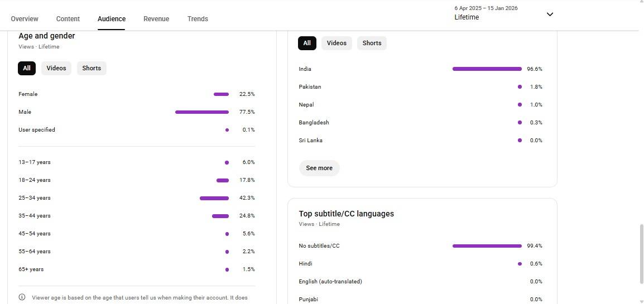Click the info icon beside viewer age note
Screen dimensions: 644x304
(22, 297)
